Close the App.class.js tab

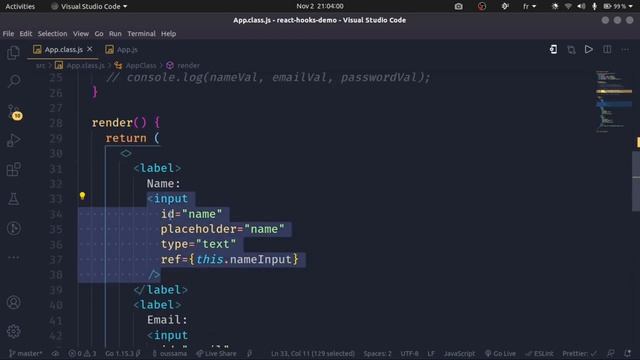(89, 49)
